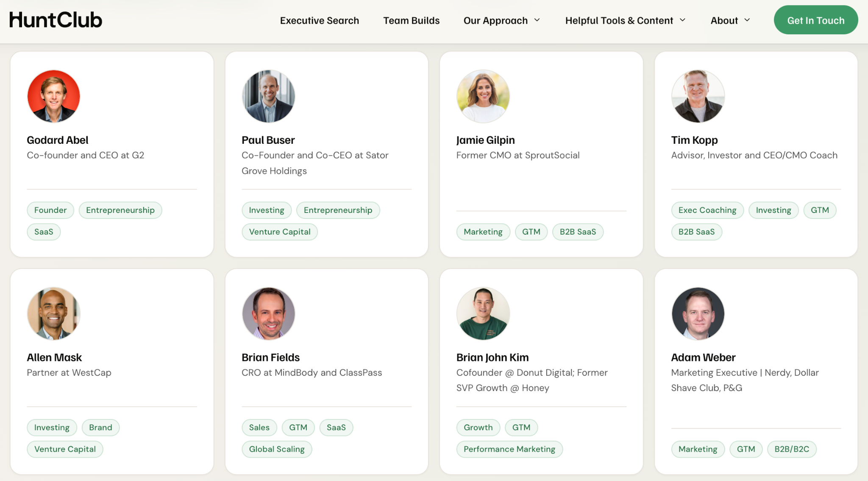The width and height of the screenshot is (868, 481).
Task: Click the HuntClub logo
Action: [56, 20]
